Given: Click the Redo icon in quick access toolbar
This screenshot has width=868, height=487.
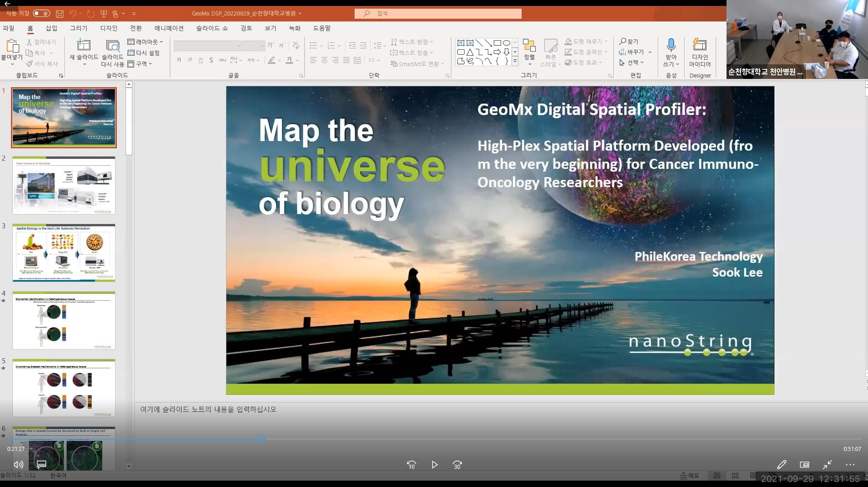Looking at the screenshot, I should coord(90,14).
